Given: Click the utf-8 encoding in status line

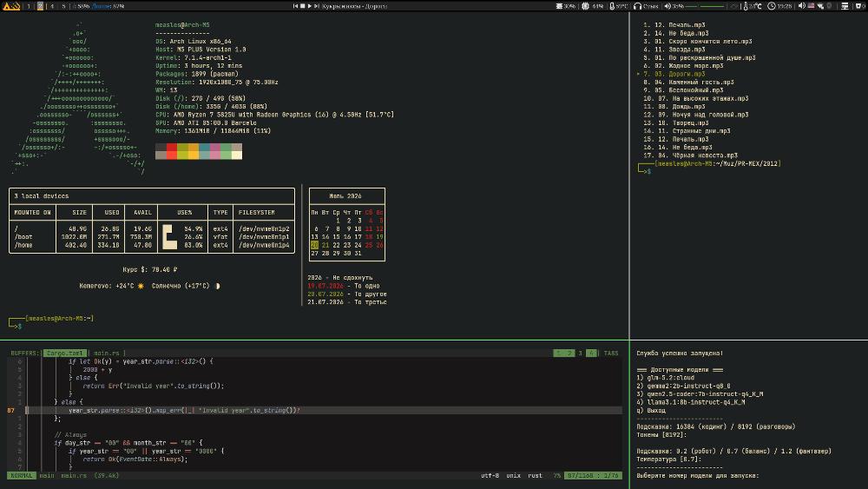Looking at the screenshot, I should (x=490, y=475).
